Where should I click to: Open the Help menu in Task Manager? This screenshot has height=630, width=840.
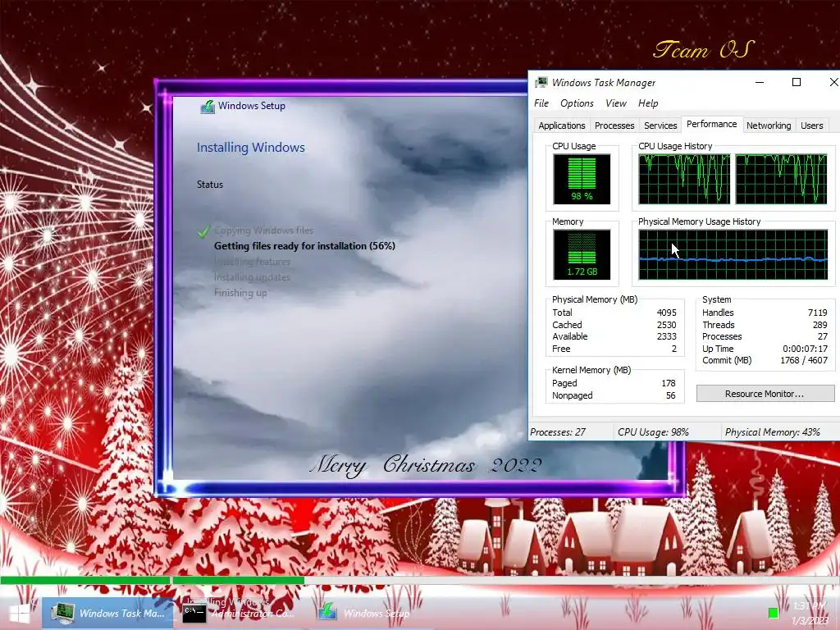pos(648,103)
